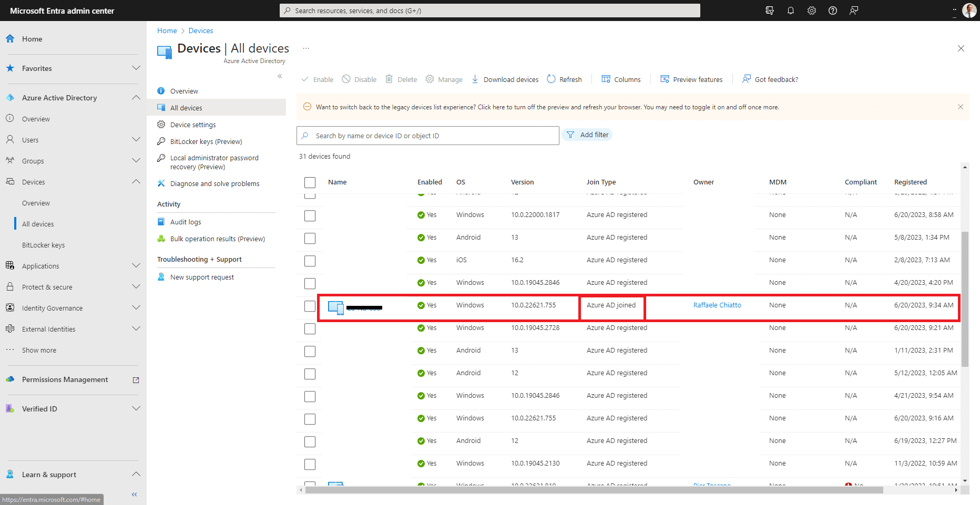
Task: Open notifications bell icon
Action: [791, 11]
